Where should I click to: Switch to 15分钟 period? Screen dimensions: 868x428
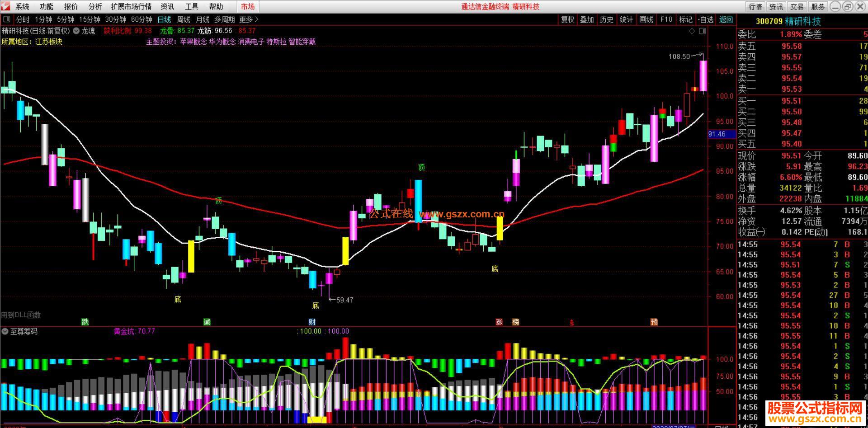click(x=90, y=19)
